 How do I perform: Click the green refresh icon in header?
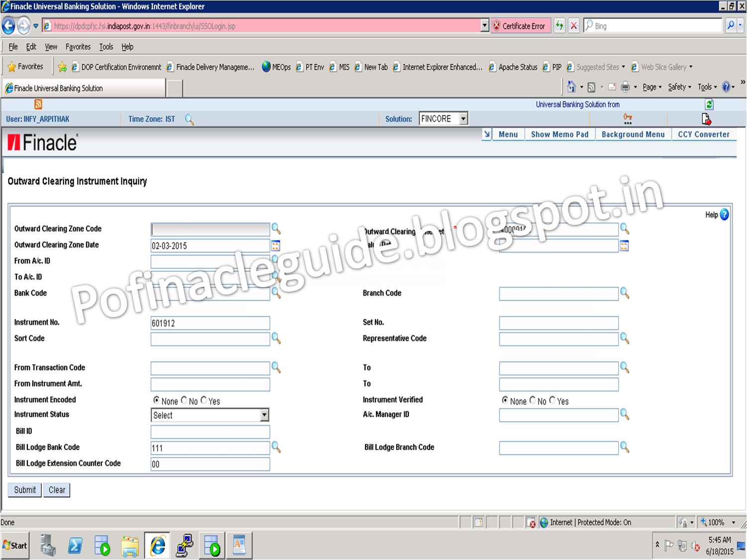tap(709, 104)
